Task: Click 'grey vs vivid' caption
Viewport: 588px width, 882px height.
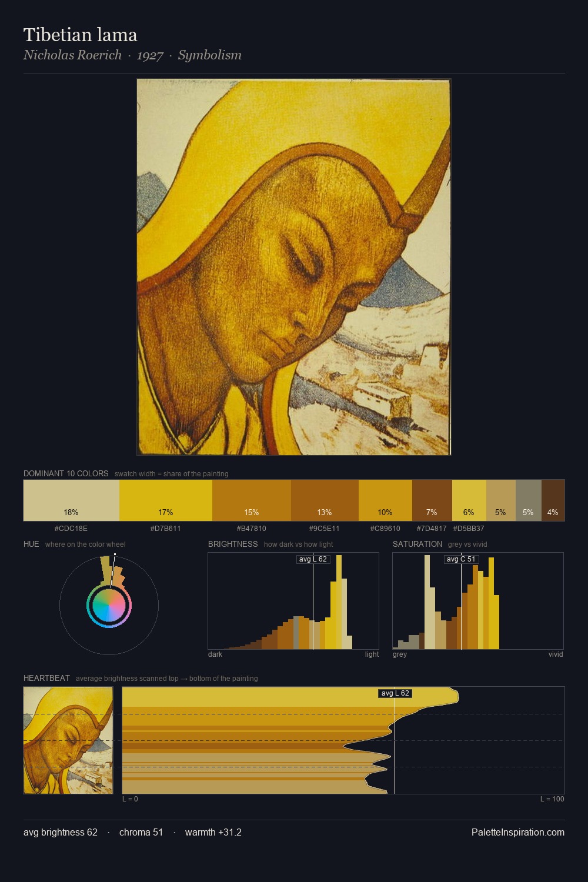Action: coord(467,544)
